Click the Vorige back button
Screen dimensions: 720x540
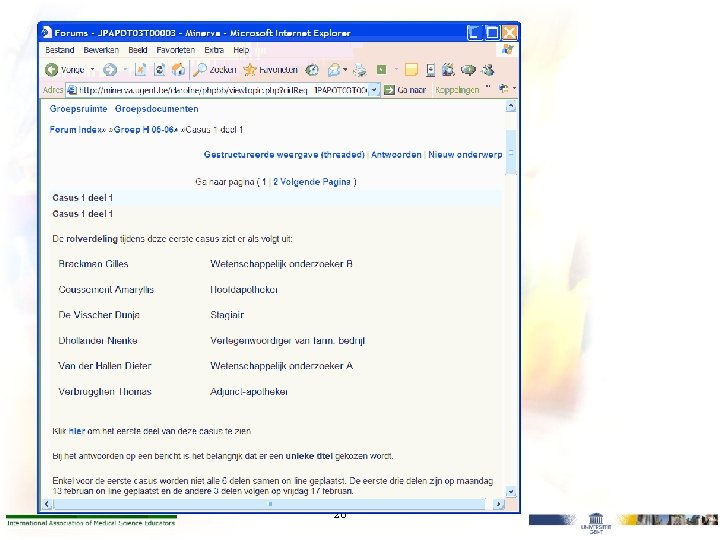click(x=65, y=70)
